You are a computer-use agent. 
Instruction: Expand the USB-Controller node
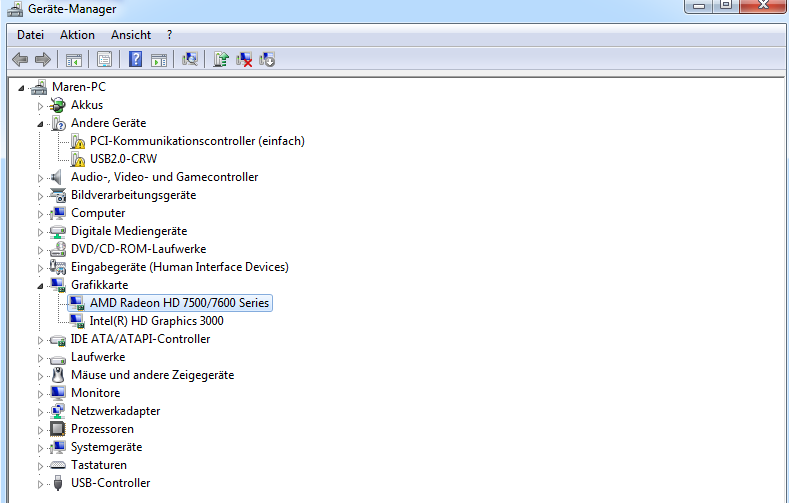[40, 484]
